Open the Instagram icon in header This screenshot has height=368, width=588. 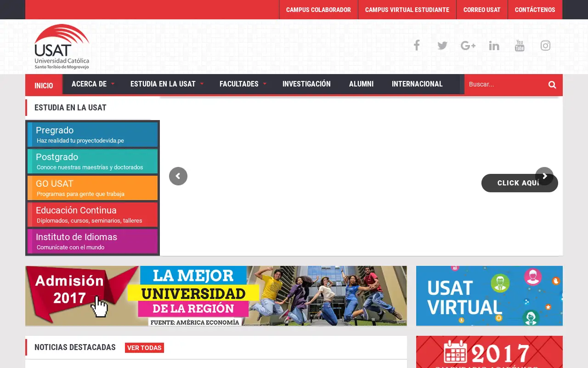(x=545, y=46)
